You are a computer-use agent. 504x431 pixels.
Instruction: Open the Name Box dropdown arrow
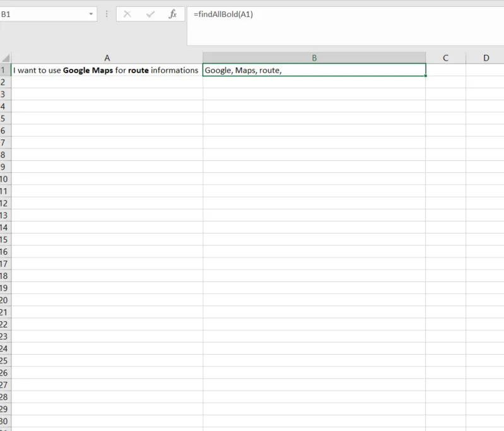pyautogui.click(x=91, y=14)
